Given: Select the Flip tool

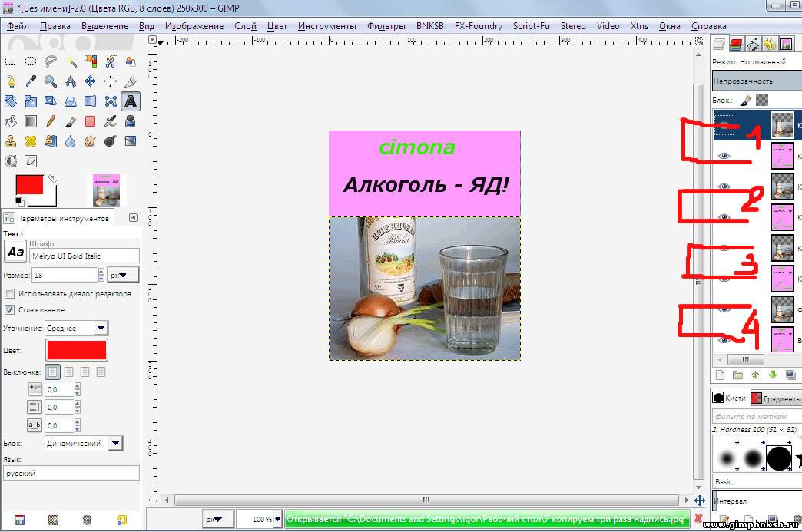Looking at the screenshot, I should coord(91,101).
